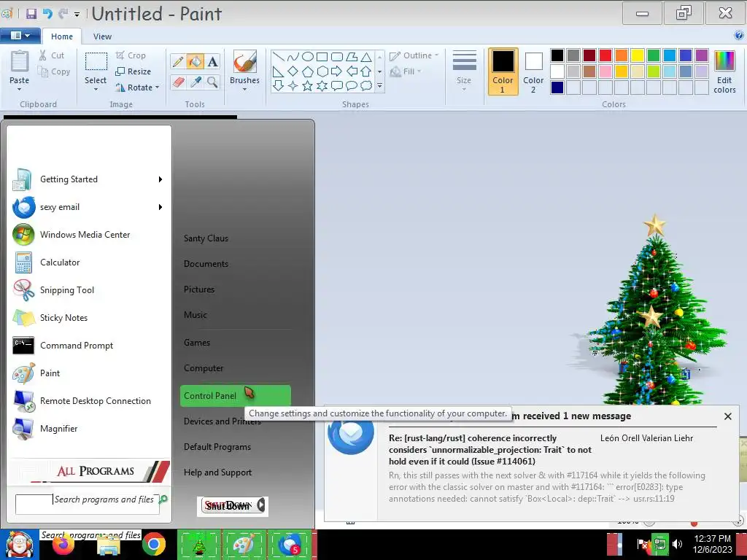This screenshot has width=747, height=560.
Task: Open Santy Claus user folder link
Action: (x=206, y=238)
